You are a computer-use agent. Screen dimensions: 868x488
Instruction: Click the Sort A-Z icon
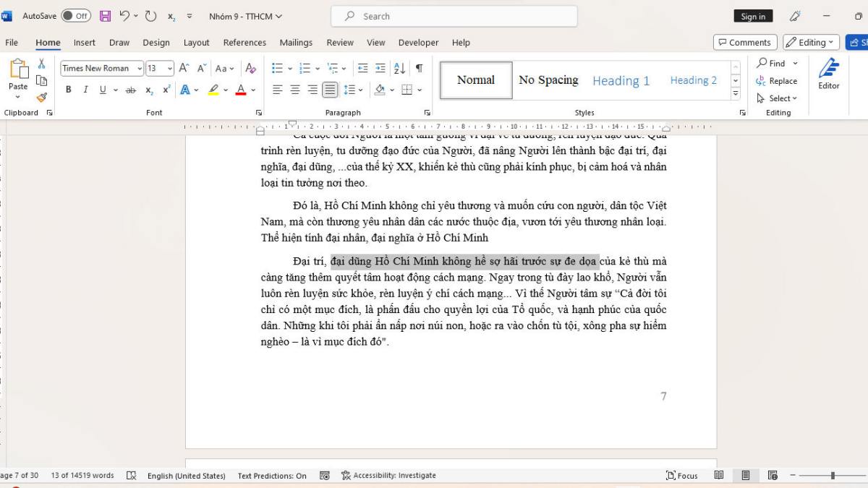[399, 68]
